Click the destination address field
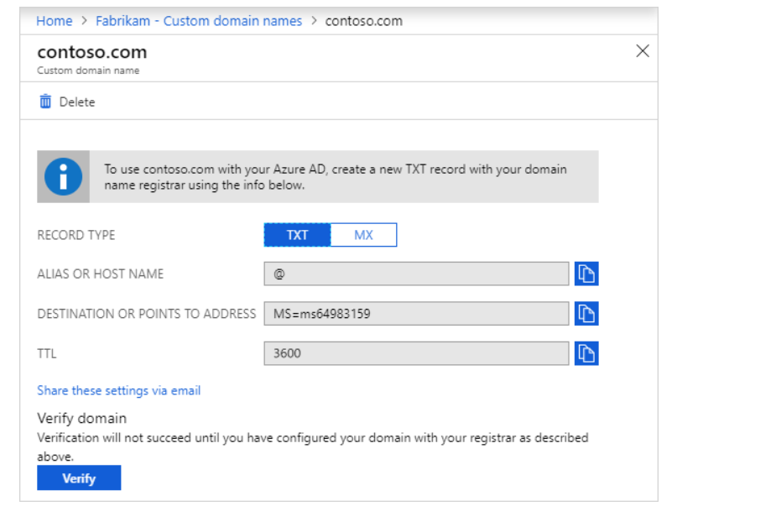The height and width of the screenshot is (532, 776). [416, 313]
